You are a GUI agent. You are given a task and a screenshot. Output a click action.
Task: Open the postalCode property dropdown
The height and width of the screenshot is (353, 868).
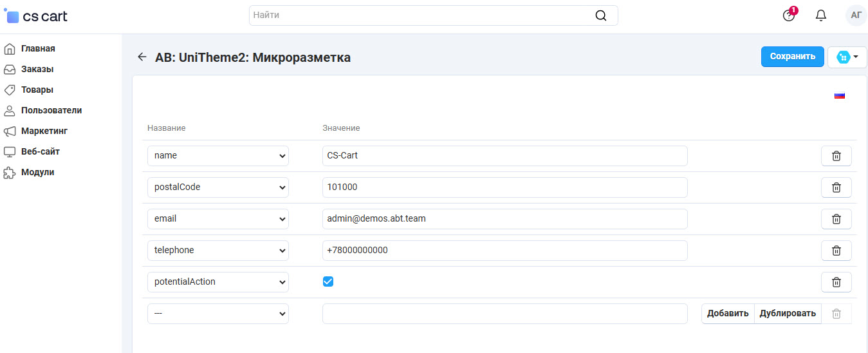[x=218, y=187]
